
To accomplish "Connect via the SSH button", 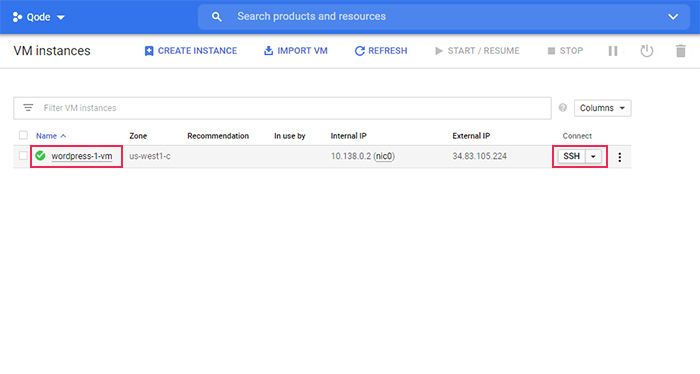I will point(571,156).
